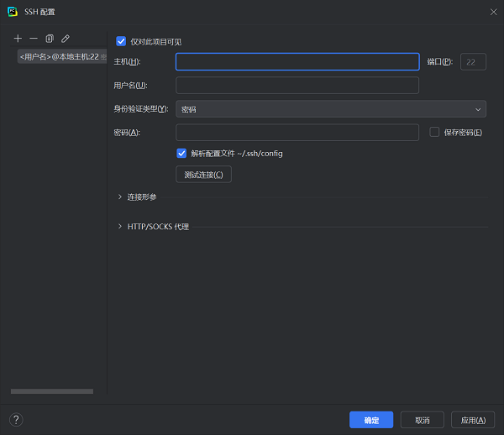Focus the 用户名 input field
The width and height of the screenshot is (504, 435).
[297, 86]
